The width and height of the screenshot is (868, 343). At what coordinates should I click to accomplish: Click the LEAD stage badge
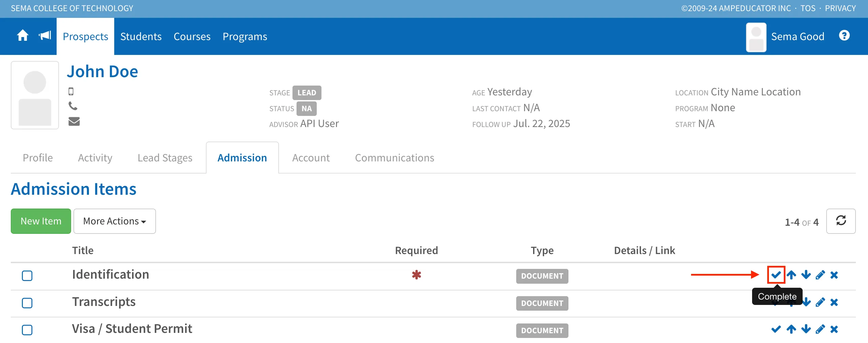307,93
